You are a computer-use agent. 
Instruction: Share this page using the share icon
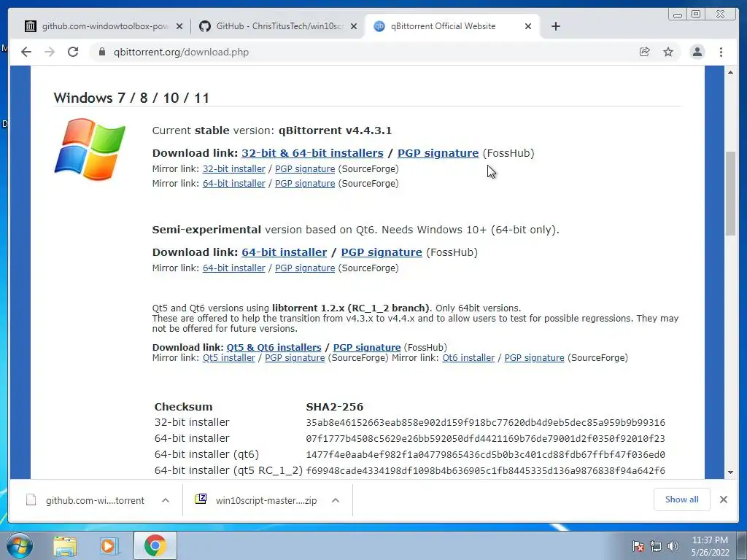[644, 52]
